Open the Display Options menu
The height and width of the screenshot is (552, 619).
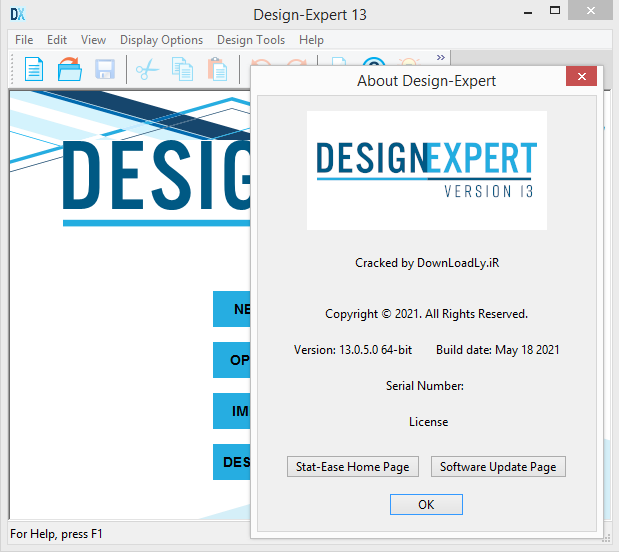[x=161, y=40]
